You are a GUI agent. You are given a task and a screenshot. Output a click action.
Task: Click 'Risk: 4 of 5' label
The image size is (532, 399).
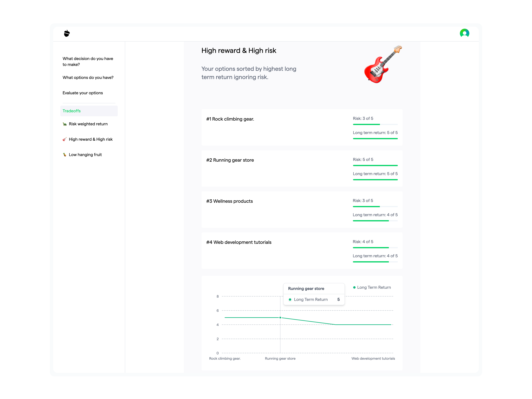pyautogui.click(x=363, y=242)
